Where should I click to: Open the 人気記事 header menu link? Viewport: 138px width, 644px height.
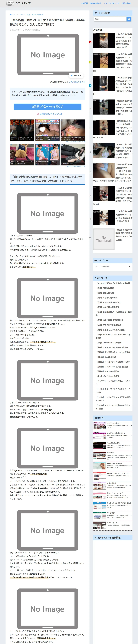click(84, 3)
